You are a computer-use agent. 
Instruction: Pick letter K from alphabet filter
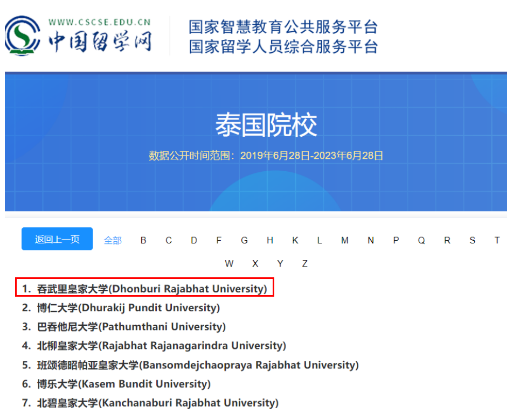295,240
